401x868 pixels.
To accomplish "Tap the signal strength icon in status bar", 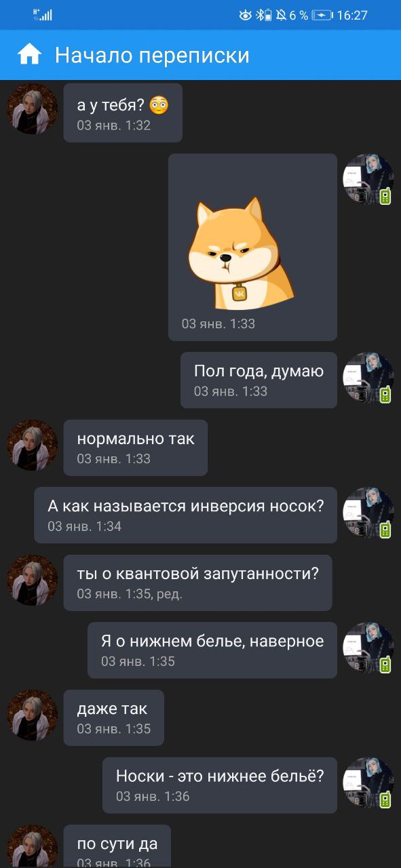I will click(43, 15).
